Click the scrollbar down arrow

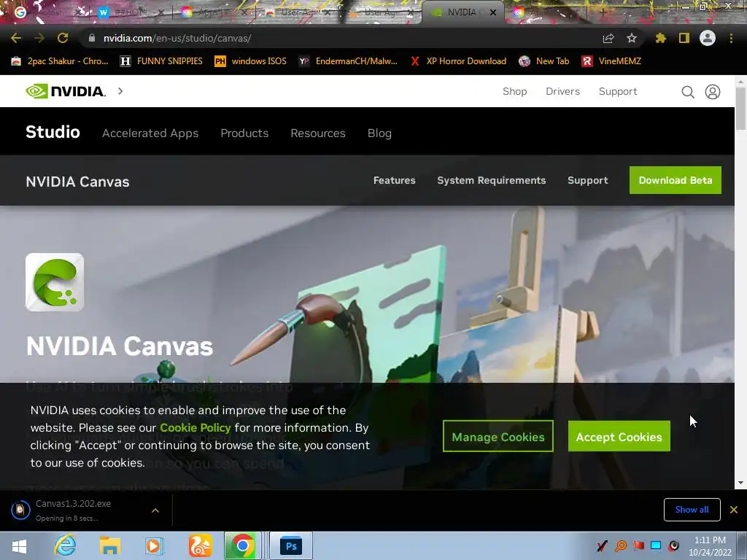pos(740,483)
